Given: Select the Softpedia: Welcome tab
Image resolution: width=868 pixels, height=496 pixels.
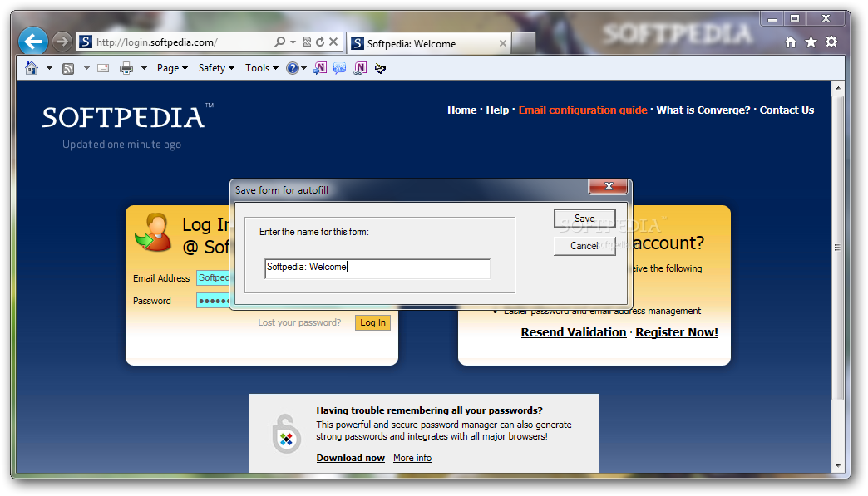Looking at the screenshot, I should pos(428,44).
